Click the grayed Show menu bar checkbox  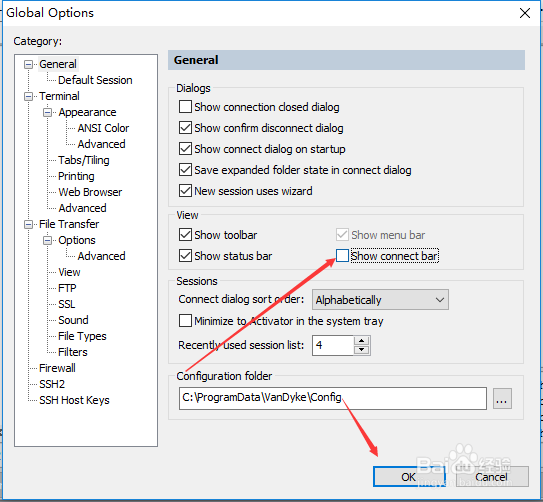(342, 235)
